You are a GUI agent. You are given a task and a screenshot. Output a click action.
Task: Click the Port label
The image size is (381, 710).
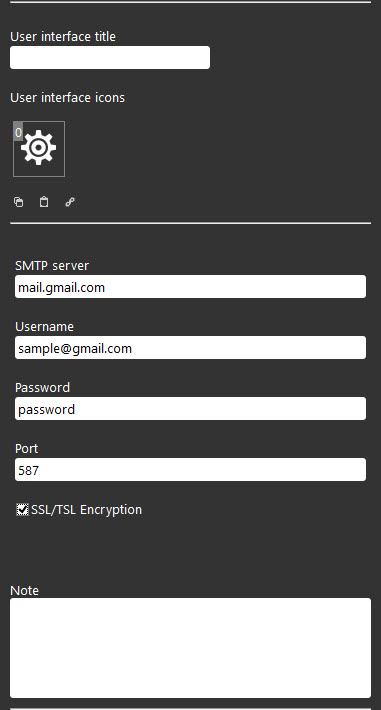[27, 449]
